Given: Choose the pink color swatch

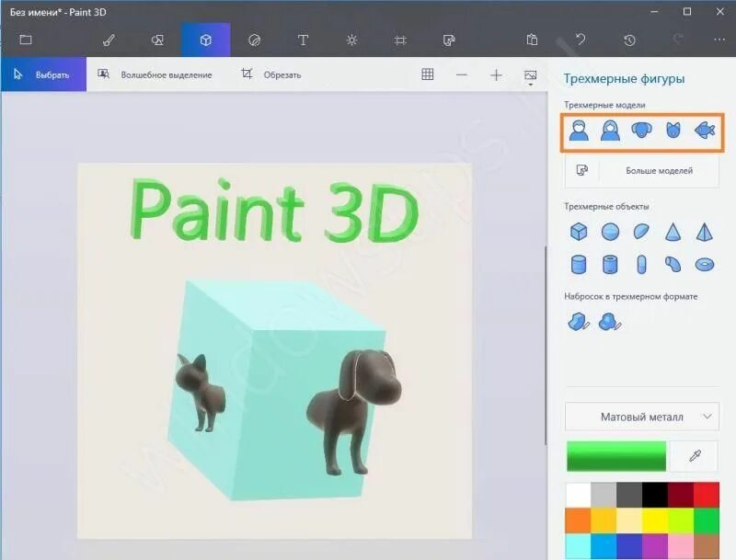Looking at the screenshot, I should [681, 546].
